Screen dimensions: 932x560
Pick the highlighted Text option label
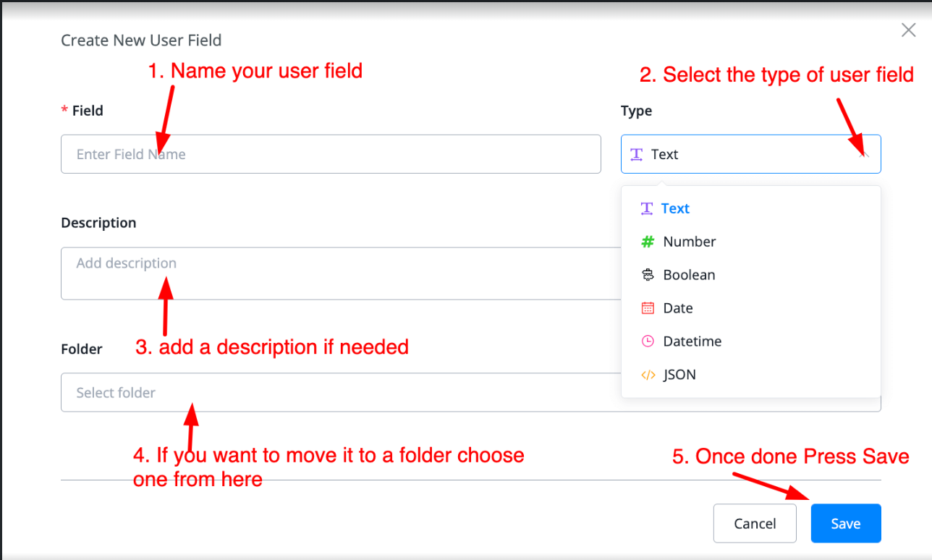(675, 208)
